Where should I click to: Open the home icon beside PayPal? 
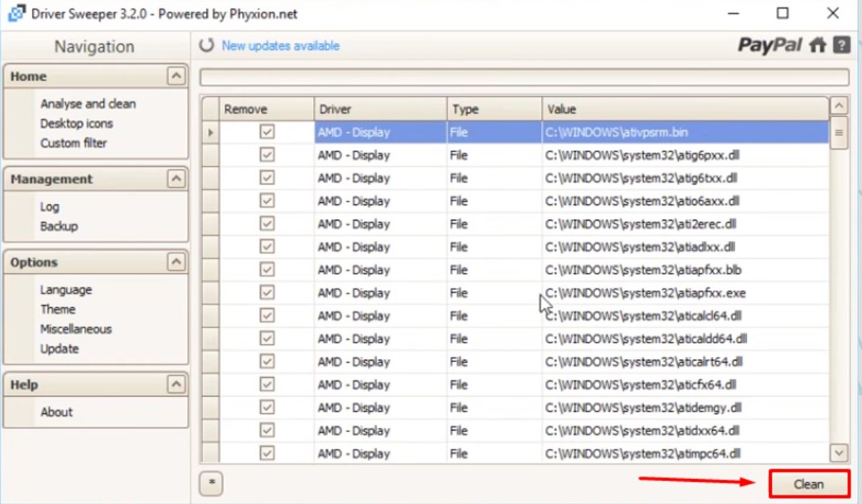click(x=818, y=46)
